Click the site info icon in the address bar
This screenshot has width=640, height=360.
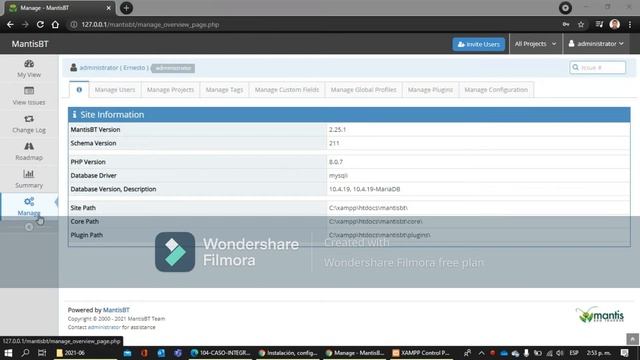(x=74, y=24)
